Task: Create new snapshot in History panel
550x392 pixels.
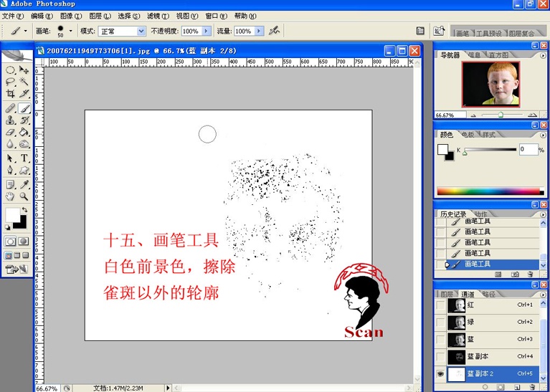Action: click(x=515, y=274)
